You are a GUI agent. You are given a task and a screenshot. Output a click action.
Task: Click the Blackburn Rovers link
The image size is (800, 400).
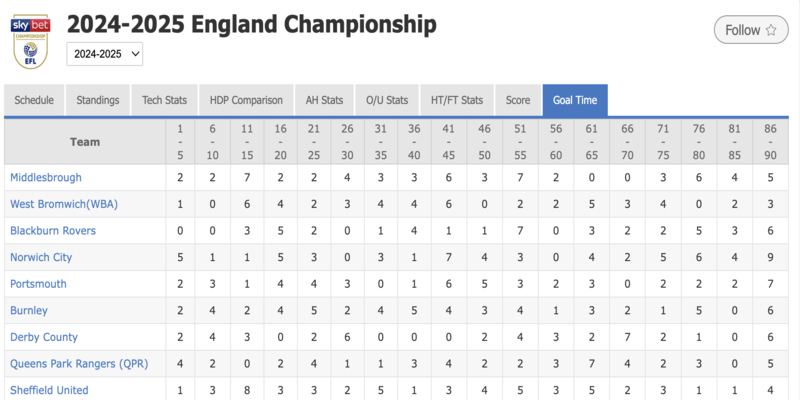click(53, 231)
